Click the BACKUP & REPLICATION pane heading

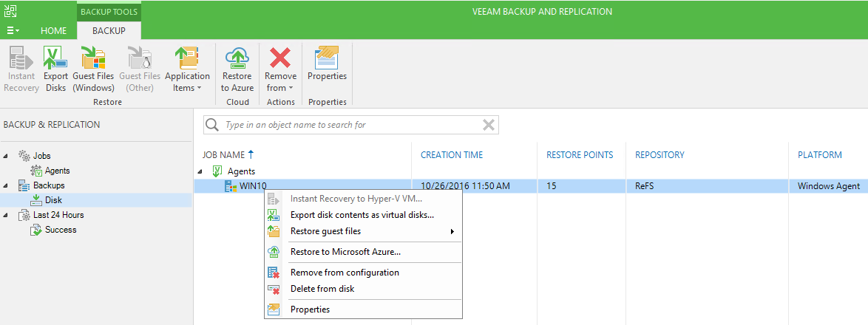click(x=52, y=125)
